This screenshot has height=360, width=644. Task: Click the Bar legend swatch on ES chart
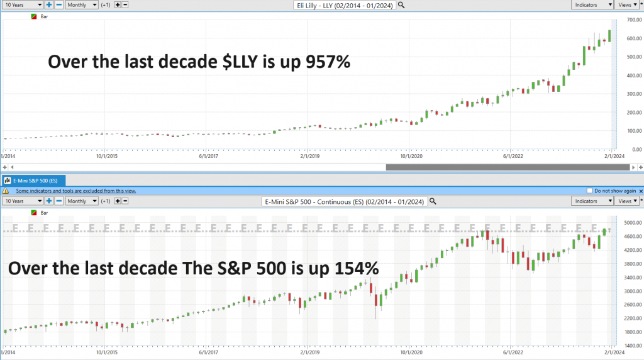coord(34,213)
